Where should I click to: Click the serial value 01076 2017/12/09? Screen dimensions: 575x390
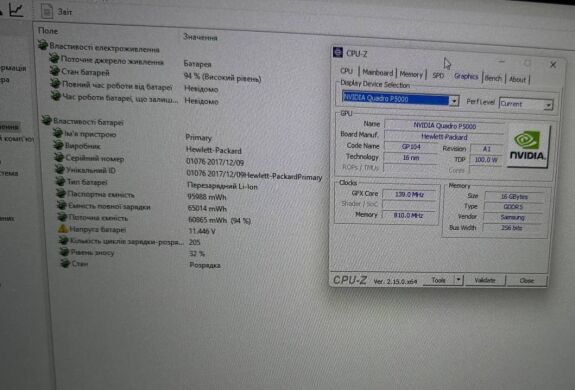[215, 162]
